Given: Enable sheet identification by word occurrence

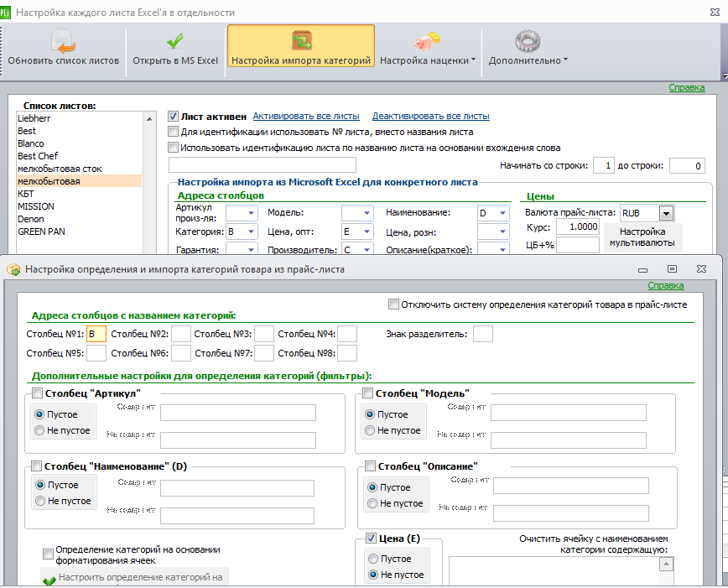Looking at the screenshot, I should pos(173,148).
